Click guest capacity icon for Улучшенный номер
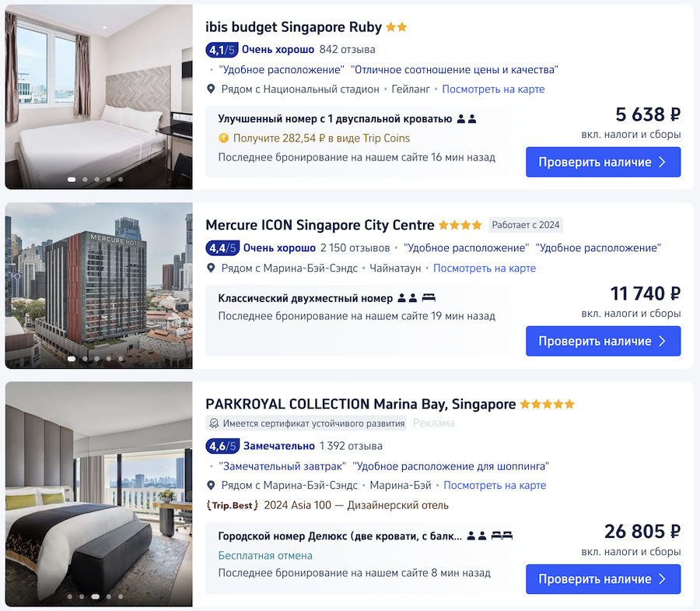The image size is (700, 611). coord(467,119)
